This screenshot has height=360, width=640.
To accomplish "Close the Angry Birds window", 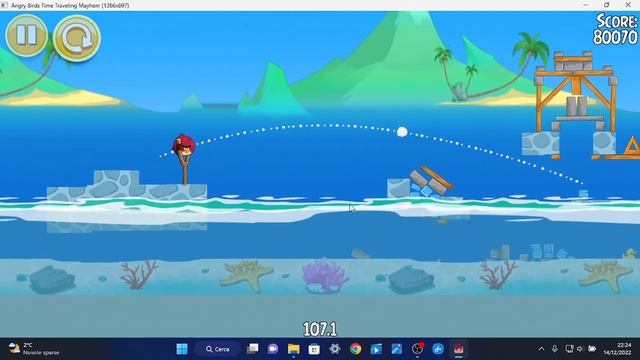I will tap(628, 5).
